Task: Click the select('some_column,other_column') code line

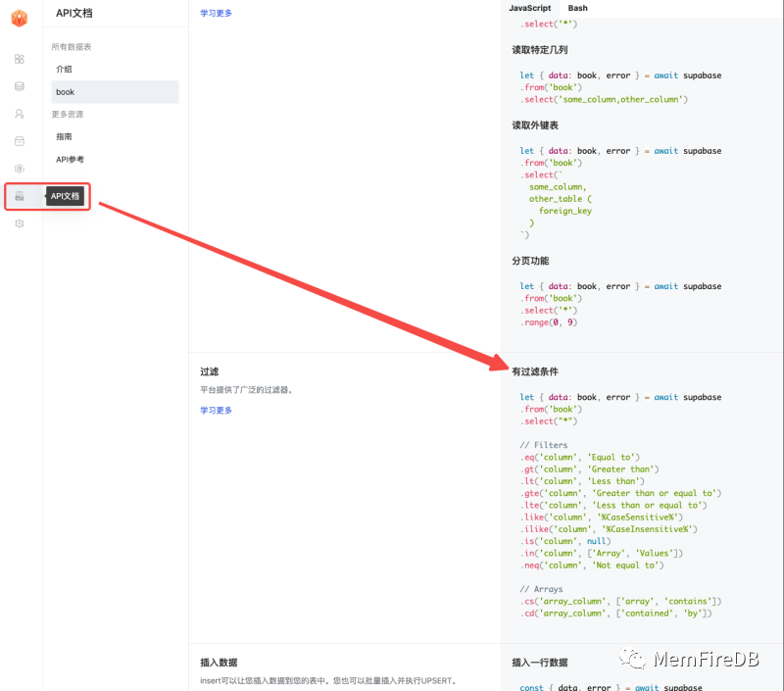Action: (604, 100)
